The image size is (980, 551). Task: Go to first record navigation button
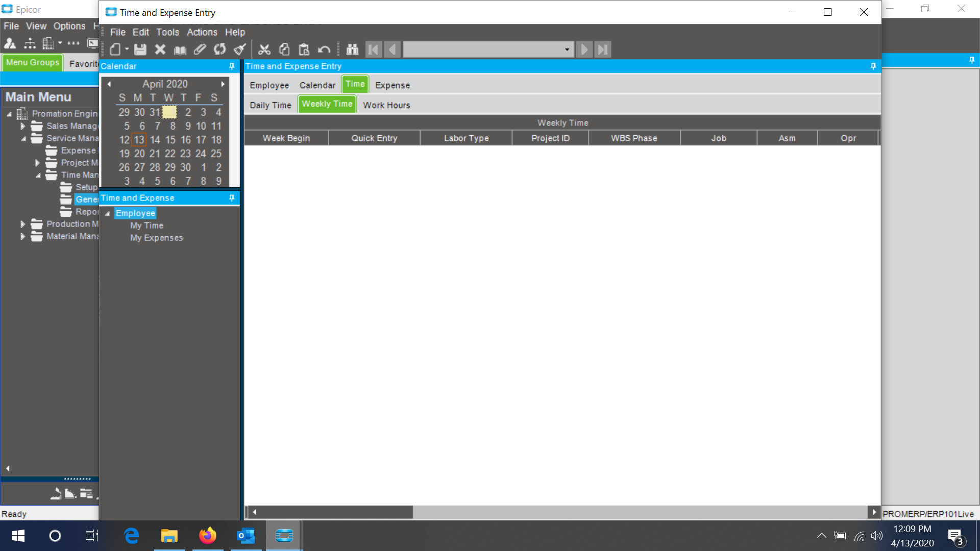tap(374, 49)
